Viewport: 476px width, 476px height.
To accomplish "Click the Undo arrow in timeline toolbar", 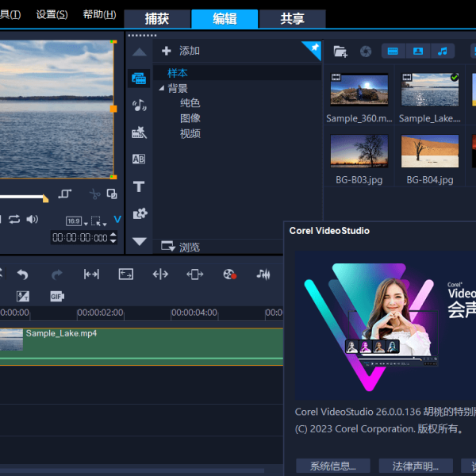I will click(23, 274).
